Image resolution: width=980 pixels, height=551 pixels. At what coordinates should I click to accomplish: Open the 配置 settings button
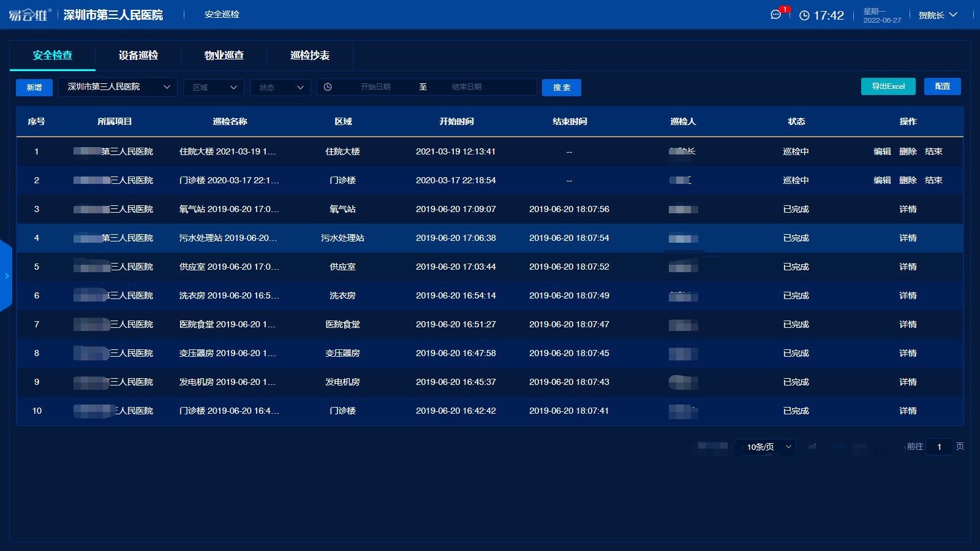pos(942,86)
